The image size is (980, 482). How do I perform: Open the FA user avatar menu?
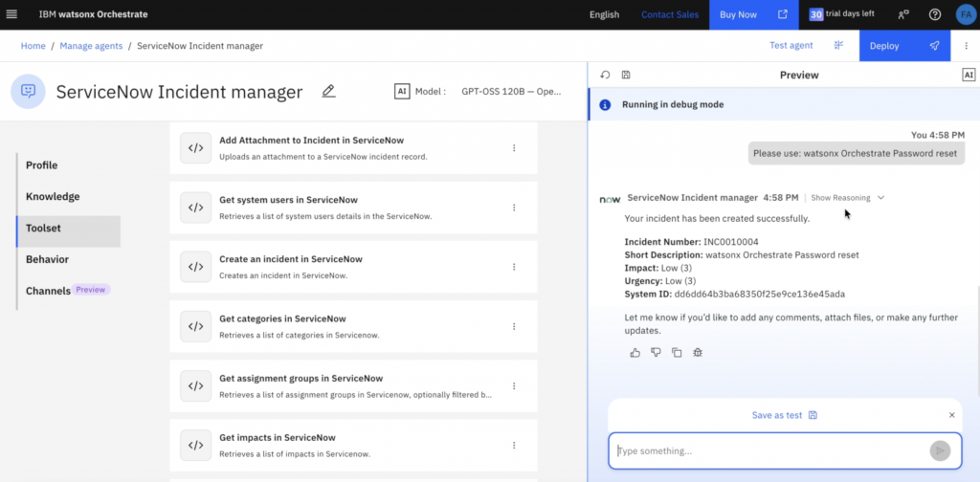pyautogui.click(x=966, y=14)
